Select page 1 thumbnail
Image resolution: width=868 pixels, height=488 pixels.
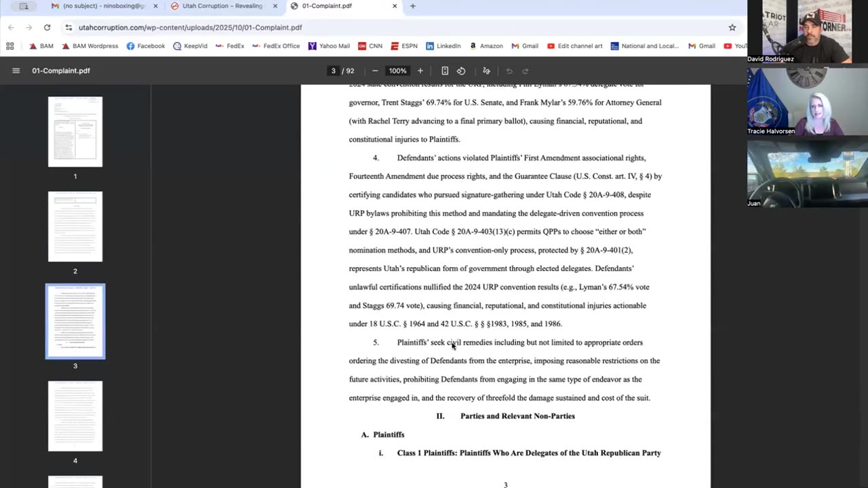(x=75, y=131)
